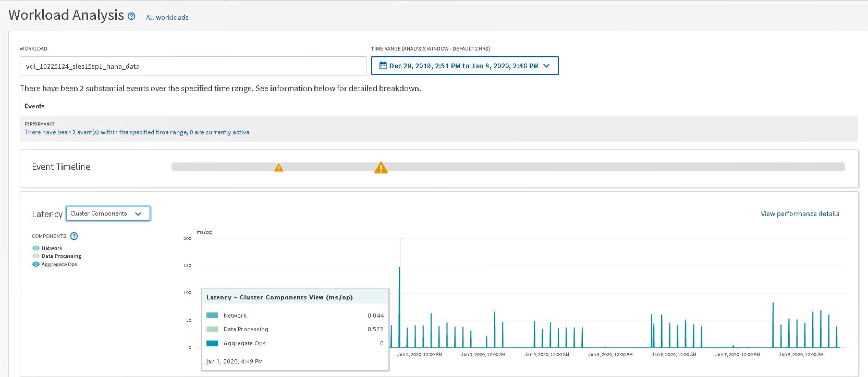Click the workload name input field
This screenshot has height=377, width=868.
pyautogui.click(x=193, y=66)
